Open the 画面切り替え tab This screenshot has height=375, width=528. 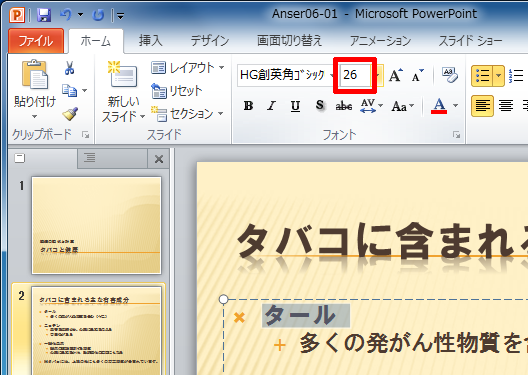pyautogui.click(x=289, y=41)
